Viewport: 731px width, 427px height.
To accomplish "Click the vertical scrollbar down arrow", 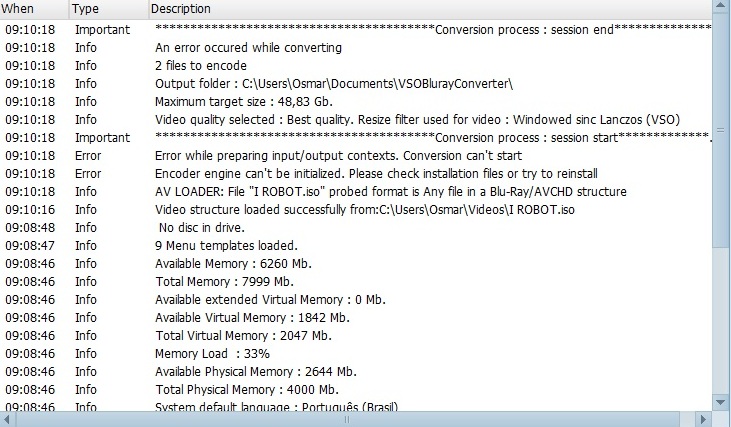I will point(721,402).
